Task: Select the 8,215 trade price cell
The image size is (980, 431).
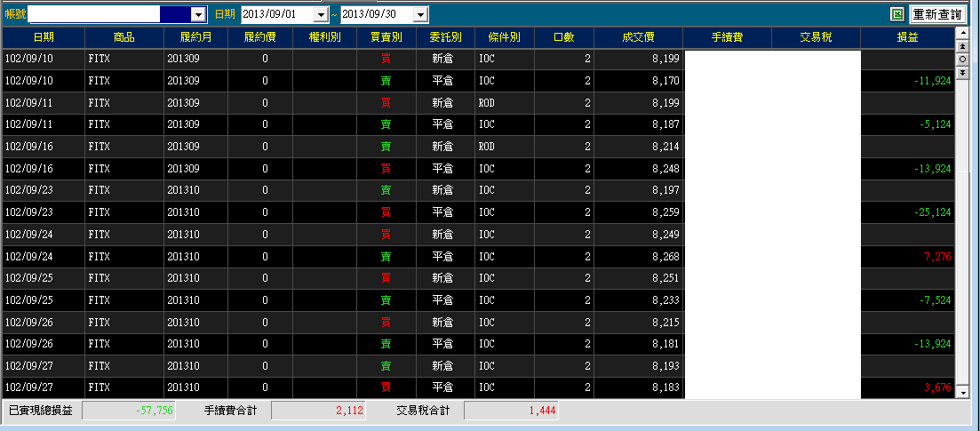Action: coord(639,323)
